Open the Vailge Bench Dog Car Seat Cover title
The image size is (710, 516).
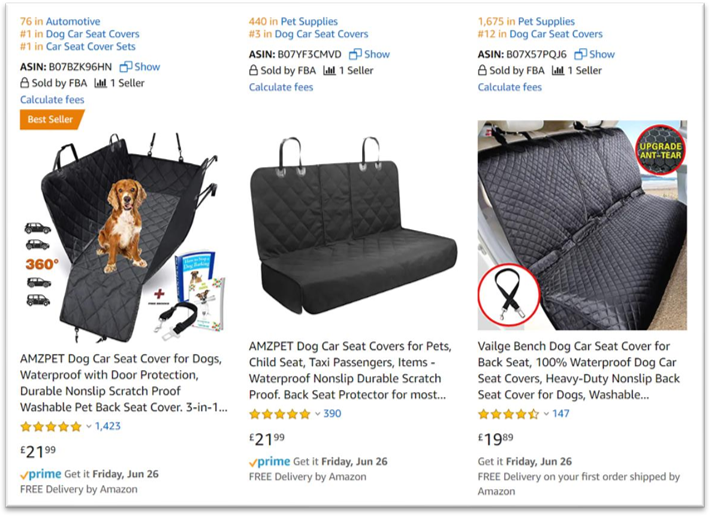click(579, 370)
